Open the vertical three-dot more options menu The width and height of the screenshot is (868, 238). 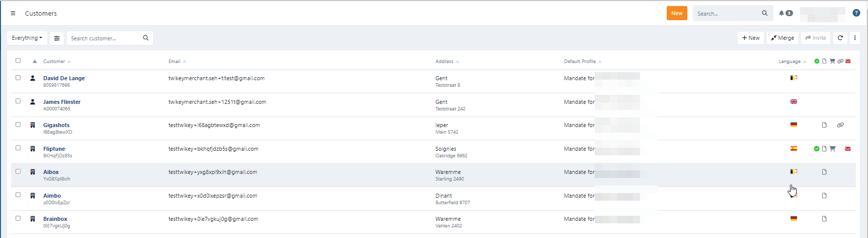coord(855,38)
